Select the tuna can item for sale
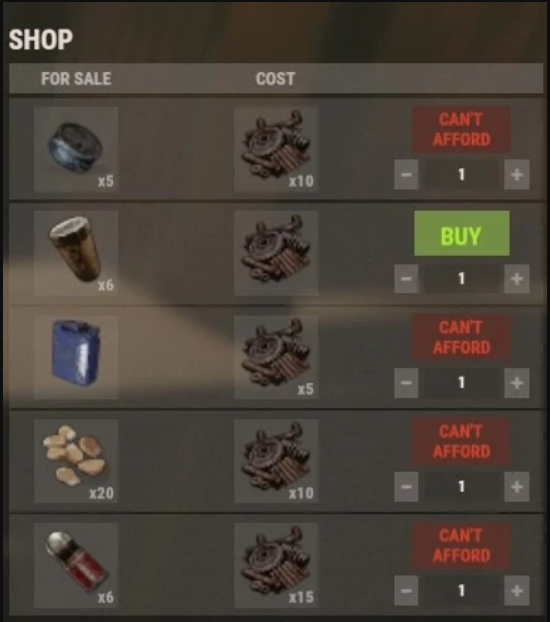The width and height of the screenshot is (550, 622). pyautogui.click(x=76, y=149)
